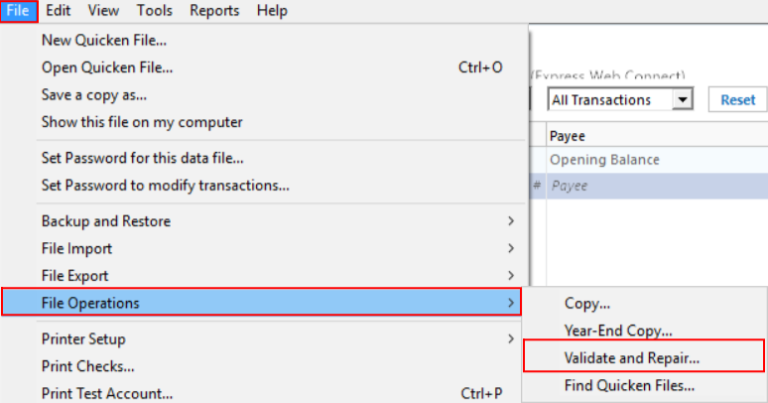Select Copy... in File Operations submenu

pos(645,304)
